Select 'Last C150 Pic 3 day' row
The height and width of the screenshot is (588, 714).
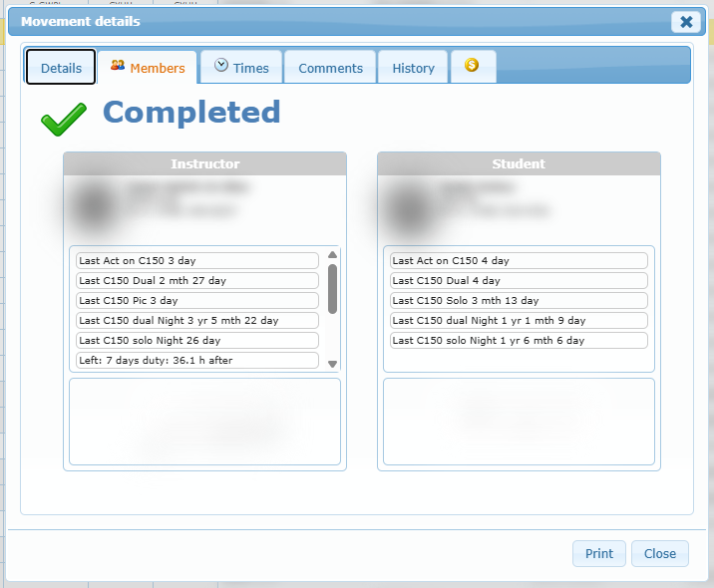click(x=197, y=301)
